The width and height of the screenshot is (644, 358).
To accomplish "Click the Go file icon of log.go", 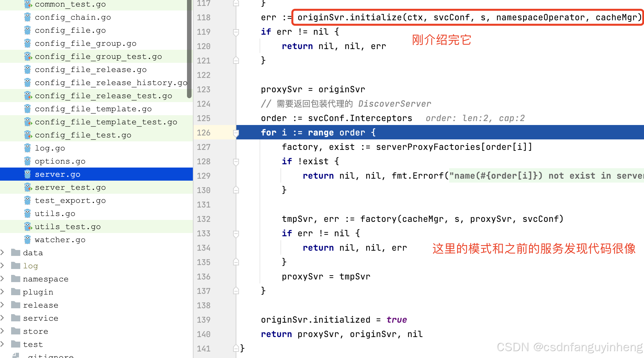I will coord(28,148).
